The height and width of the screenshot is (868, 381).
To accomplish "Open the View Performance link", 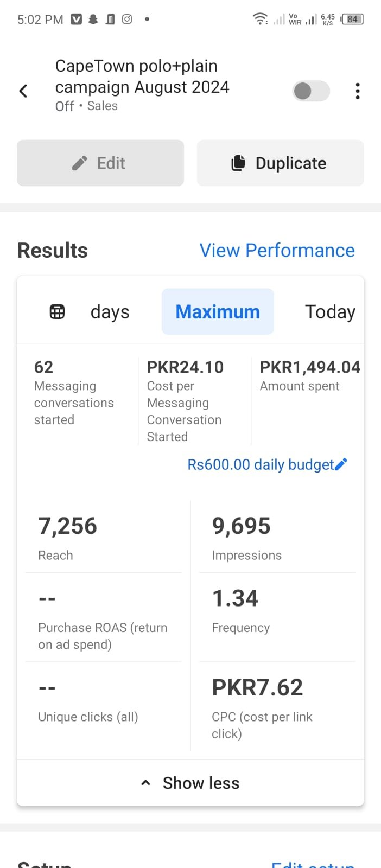I will pyautogui.click(x=277, y=250).
